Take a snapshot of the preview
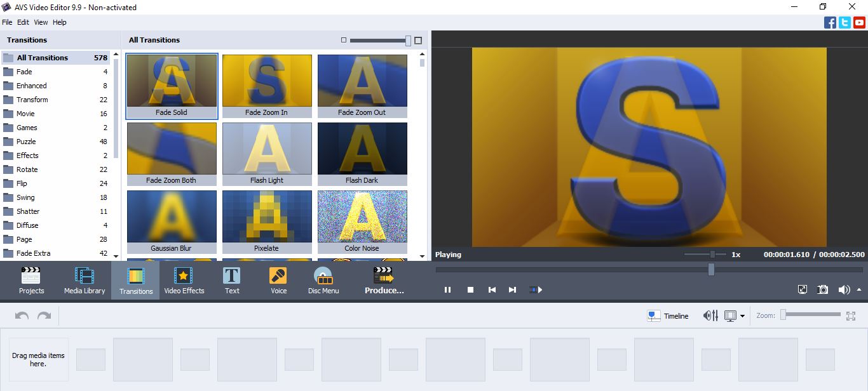Screen dimensions: 868x391 pyautogui.click(x=823, y=289)
